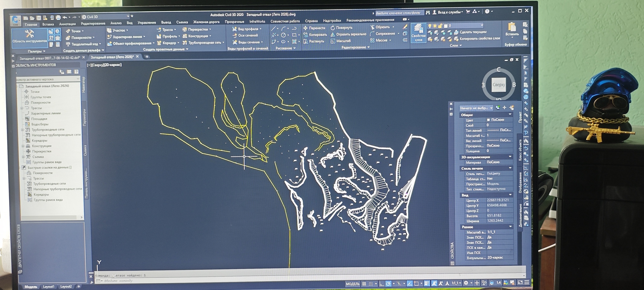Click Сделать текущим layer button

(x=470, y=32)
